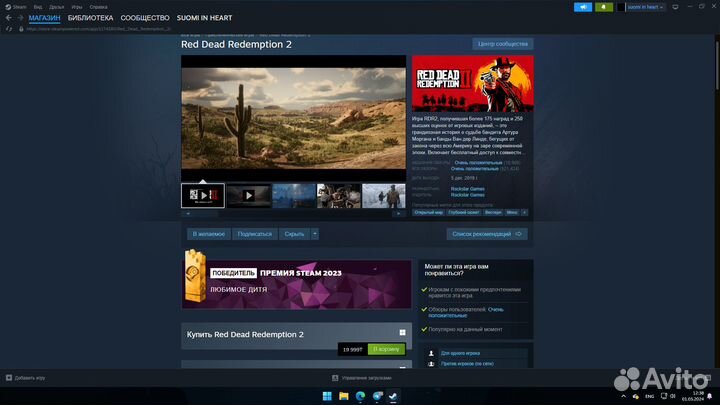Add the game with В желаемое

click(x=208, y=234)
